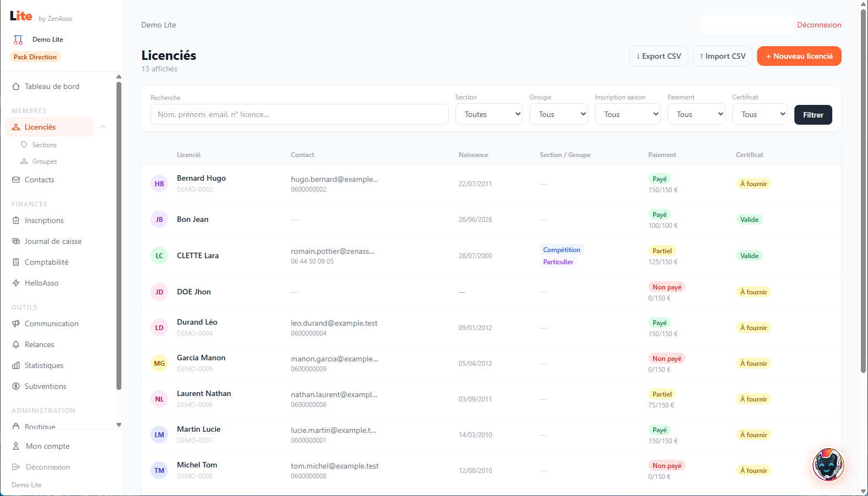Open the Inscription saison filter dropdown
The image size is (868, 496).
pos(628,114)
